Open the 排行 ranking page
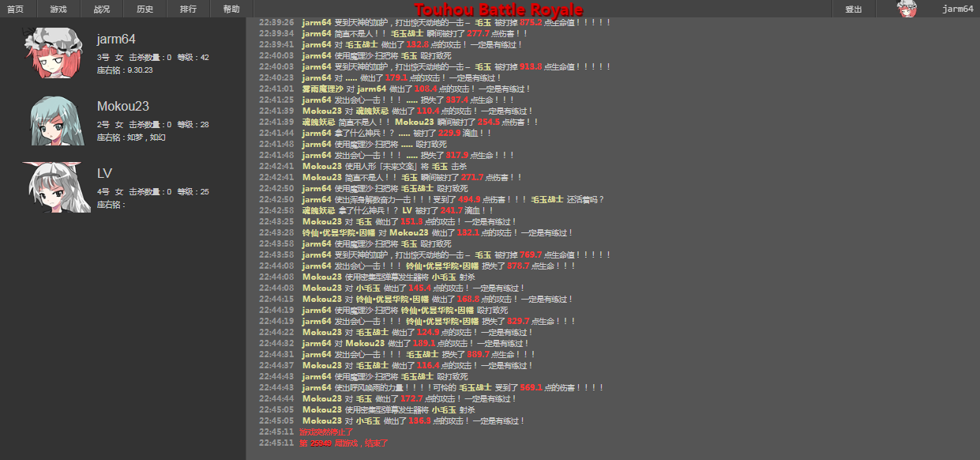980x460 pixels. click(188, 9)
